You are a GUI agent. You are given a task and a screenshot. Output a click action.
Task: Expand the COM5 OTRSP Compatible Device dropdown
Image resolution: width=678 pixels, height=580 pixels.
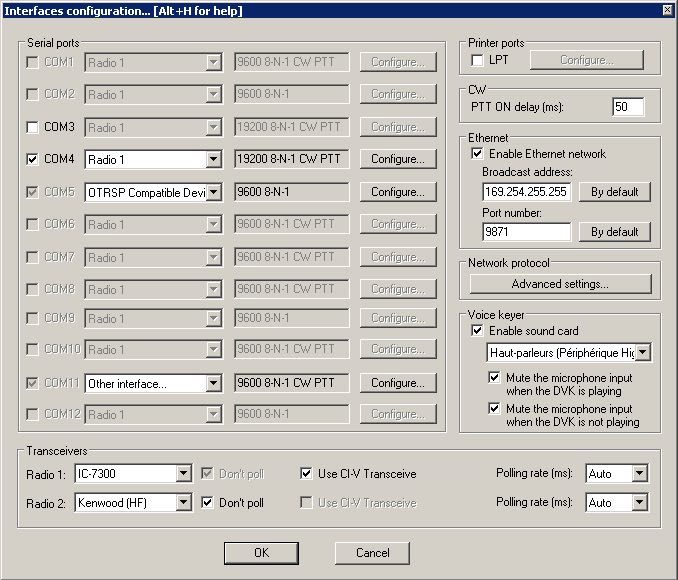point(212,192)
